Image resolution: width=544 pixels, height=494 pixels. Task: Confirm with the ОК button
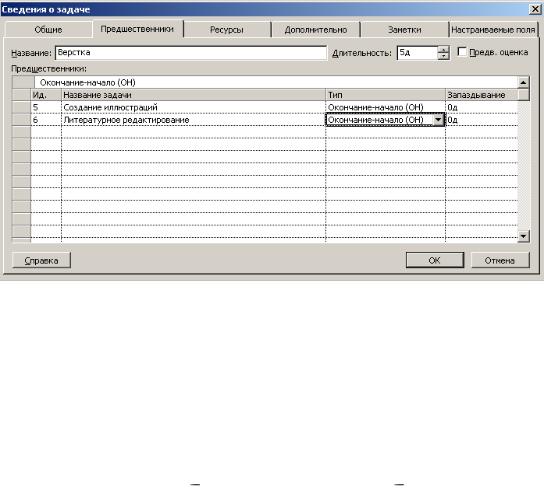435,260
